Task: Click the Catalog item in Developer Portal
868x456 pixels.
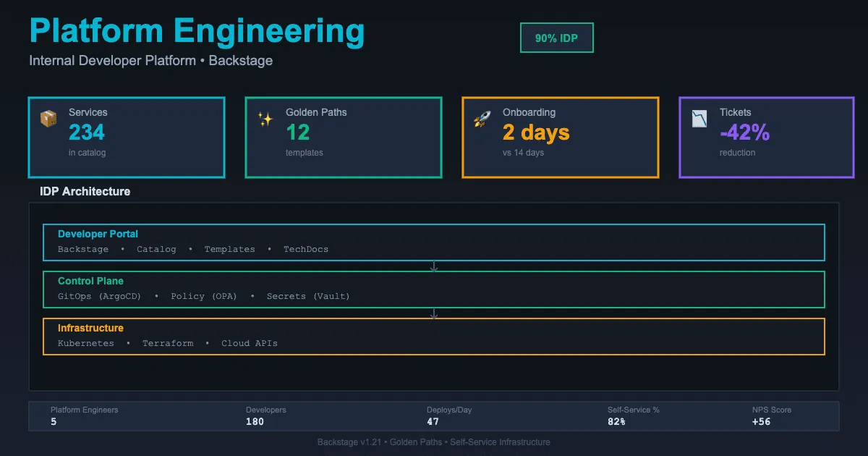Action: (x=156, y=249)
